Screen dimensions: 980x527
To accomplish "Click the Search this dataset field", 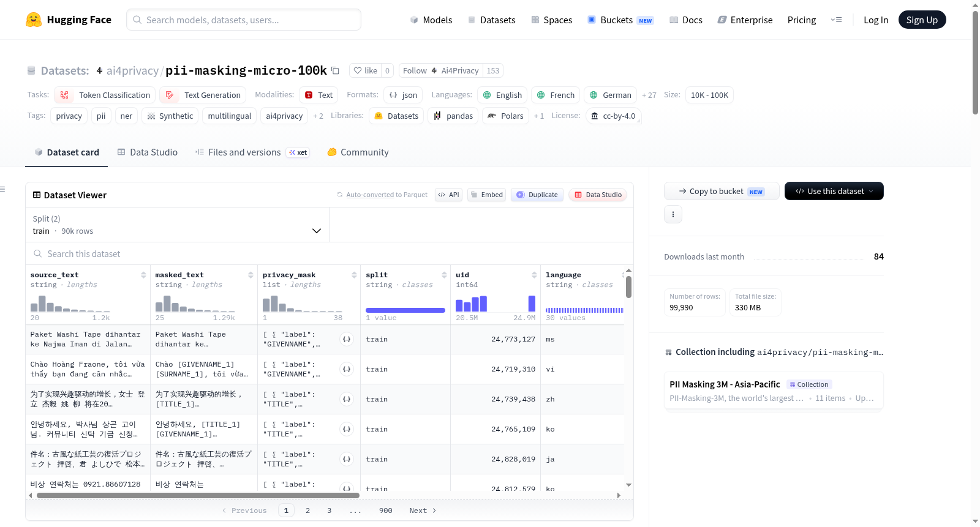I will point(330,253).
